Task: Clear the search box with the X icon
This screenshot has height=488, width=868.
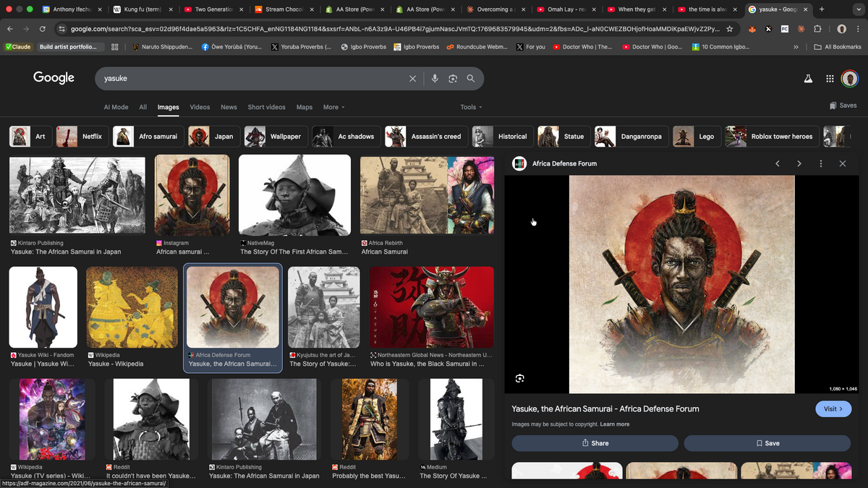Action: [413, 78]
